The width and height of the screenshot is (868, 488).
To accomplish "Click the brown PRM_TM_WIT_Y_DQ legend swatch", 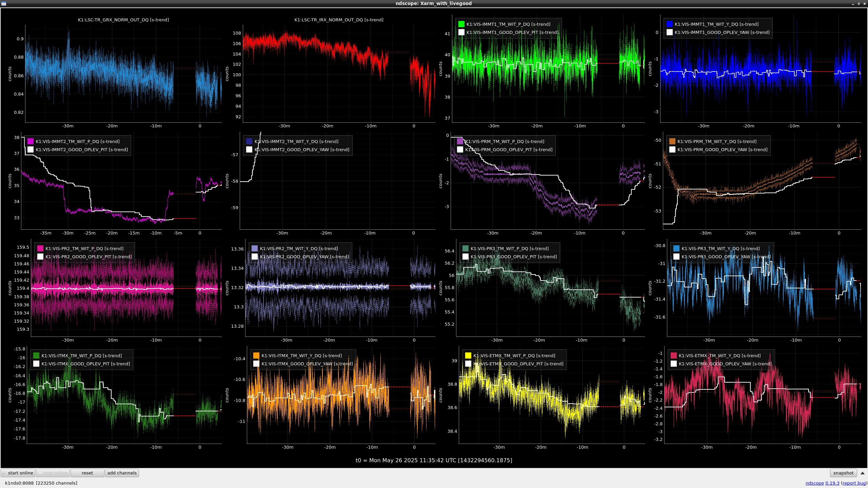I will [x=672, y=141].
